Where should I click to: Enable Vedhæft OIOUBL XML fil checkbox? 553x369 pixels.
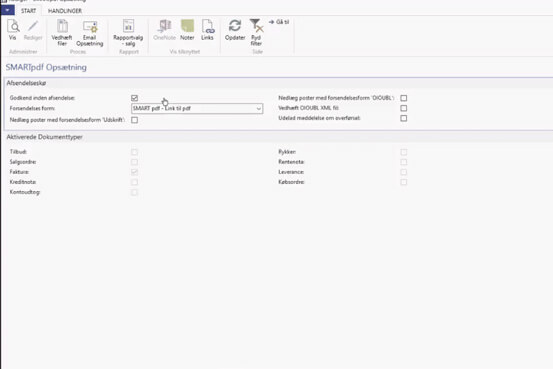(x=403, y=108)
